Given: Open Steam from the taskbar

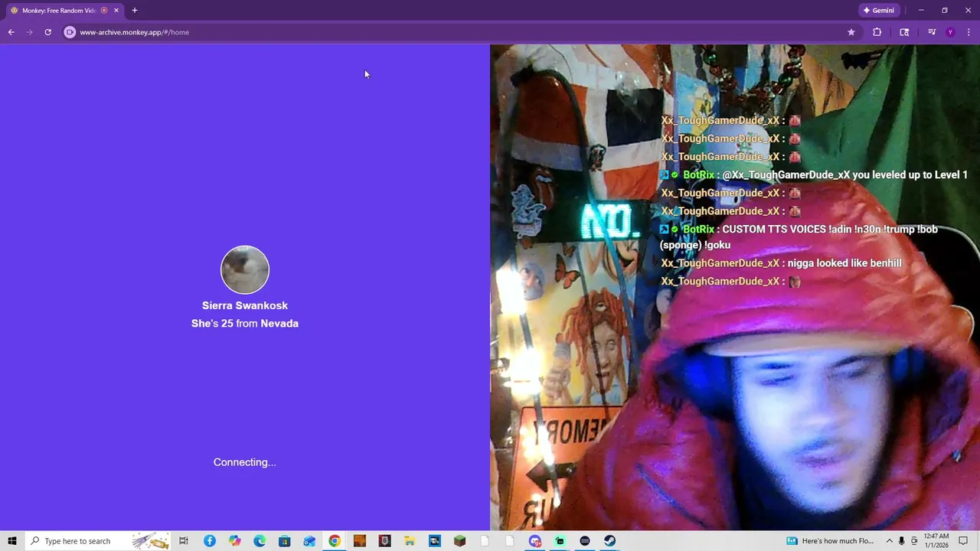Looking at the screenshot, I should click(x=609, y=541).
